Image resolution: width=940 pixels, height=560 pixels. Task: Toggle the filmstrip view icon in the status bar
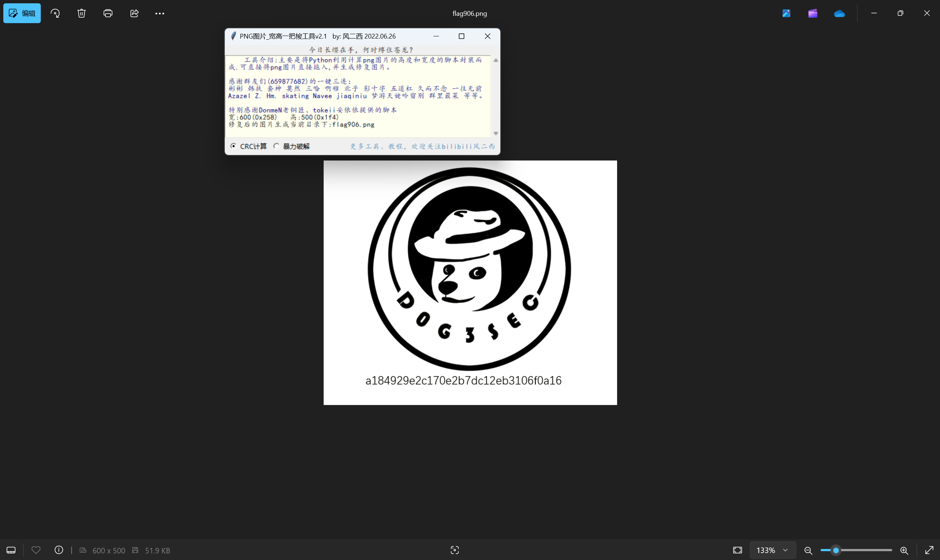(11, 550)
